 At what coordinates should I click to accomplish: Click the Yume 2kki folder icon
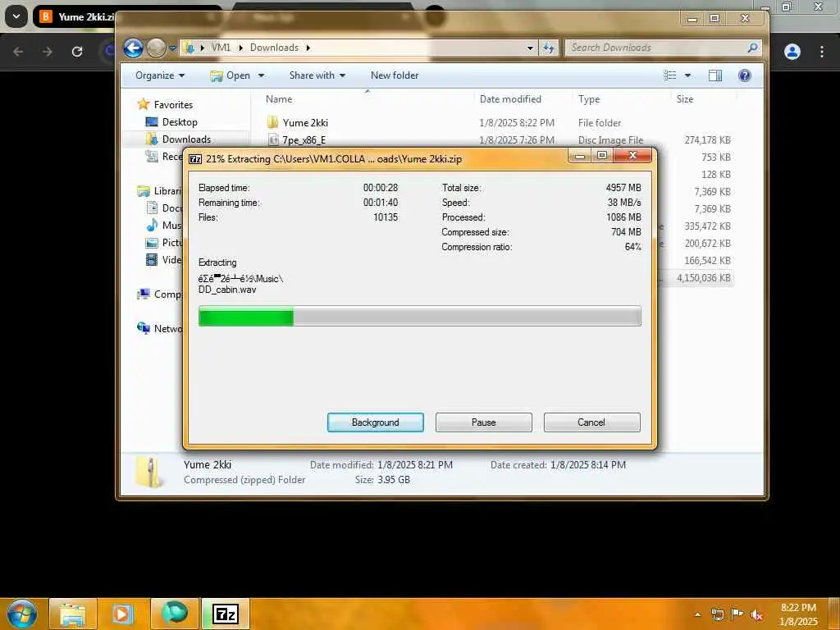(272, 123)
